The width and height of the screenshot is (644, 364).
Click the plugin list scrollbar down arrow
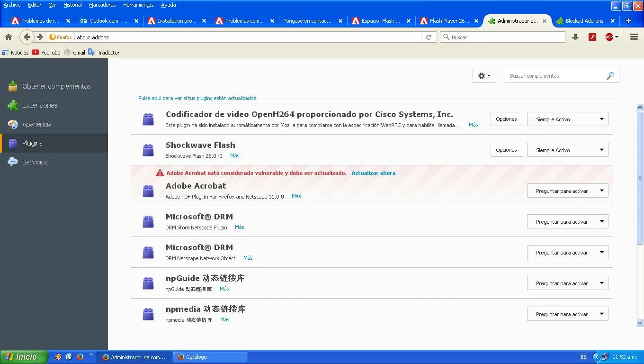(x=640, y=323)
